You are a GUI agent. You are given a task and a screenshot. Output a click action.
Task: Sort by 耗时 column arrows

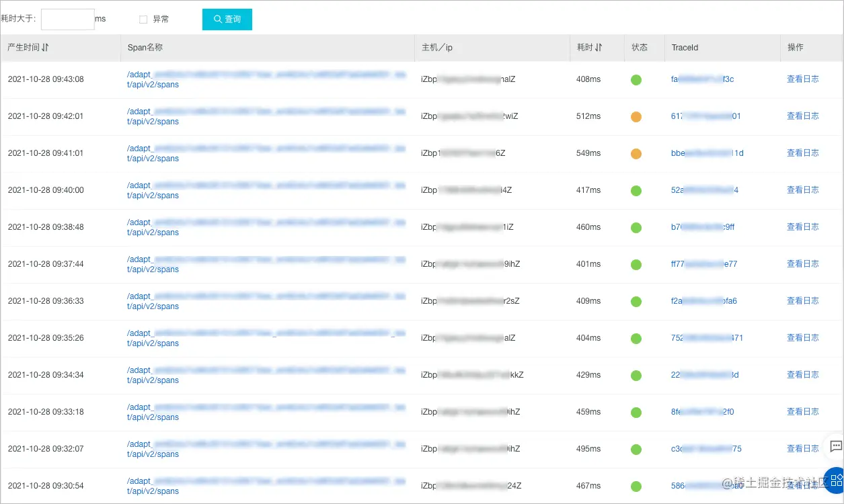click(x=599, y=48)
